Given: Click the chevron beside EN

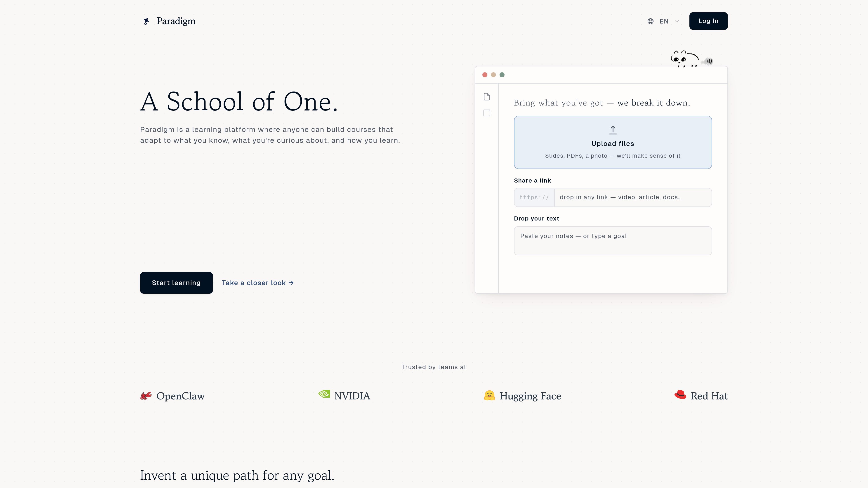Looking at the screenshot, I should click(x=677, y=21).
